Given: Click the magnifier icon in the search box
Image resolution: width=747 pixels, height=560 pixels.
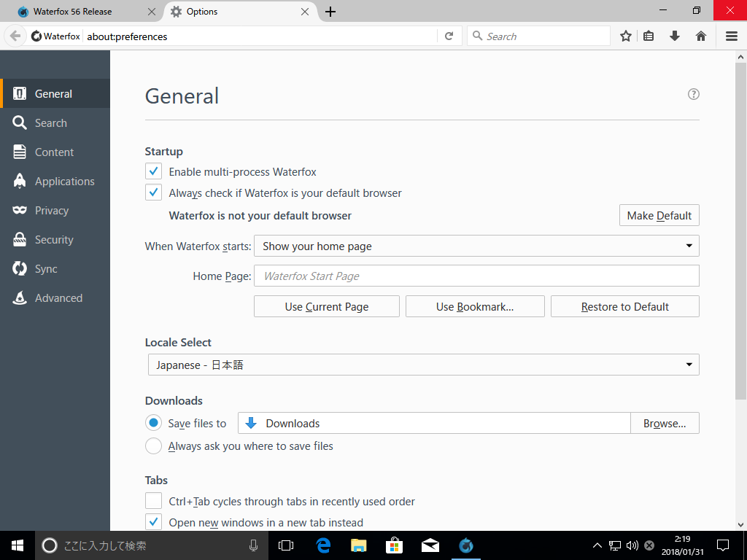Looking at the screenshot, I should tap(477, 36).
